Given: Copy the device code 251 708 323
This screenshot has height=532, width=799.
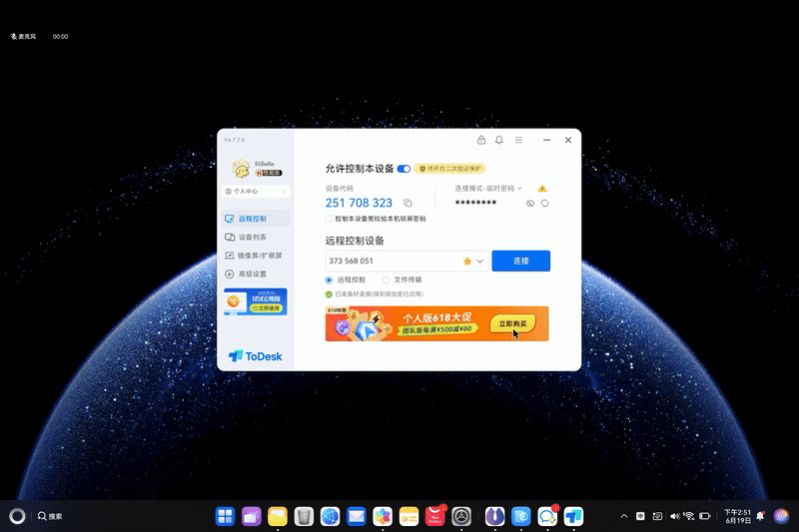Looking at the screenshot, I should click(407, 204).
